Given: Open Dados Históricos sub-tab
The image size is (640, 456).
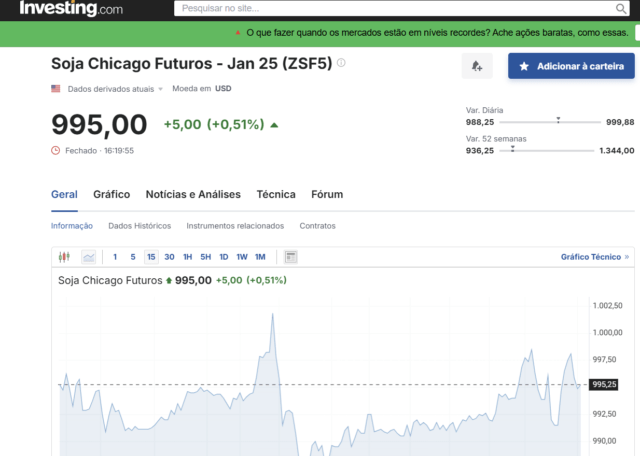Looking at the screenshot, I should click(x=140, y=226).
